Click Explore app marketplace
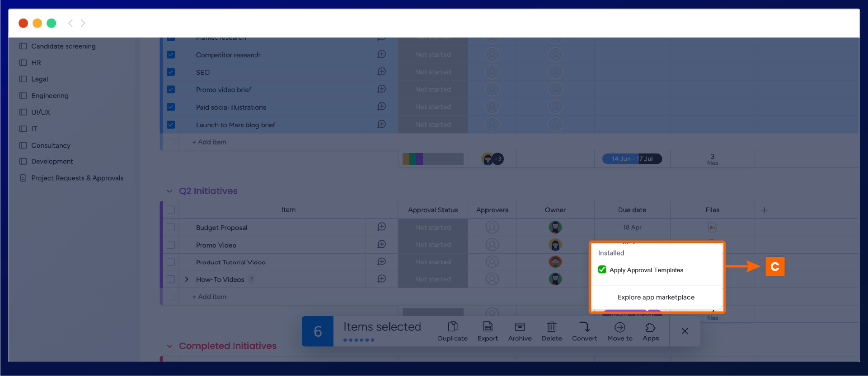Image resolution: width=868 pixels, height=376 pixels. 656,297
